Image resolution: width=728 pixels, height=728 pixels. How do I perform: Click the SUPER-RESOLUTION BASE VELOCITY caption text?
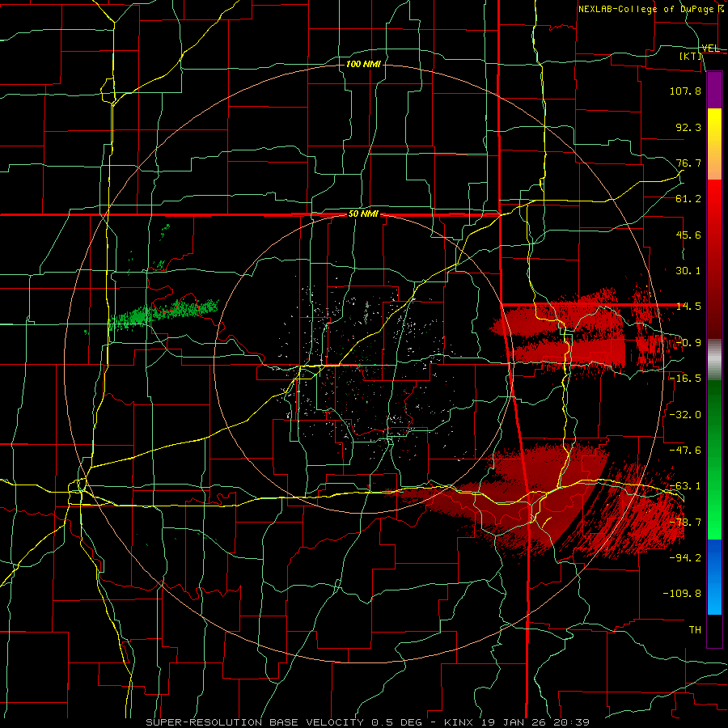tap(255, 722)
